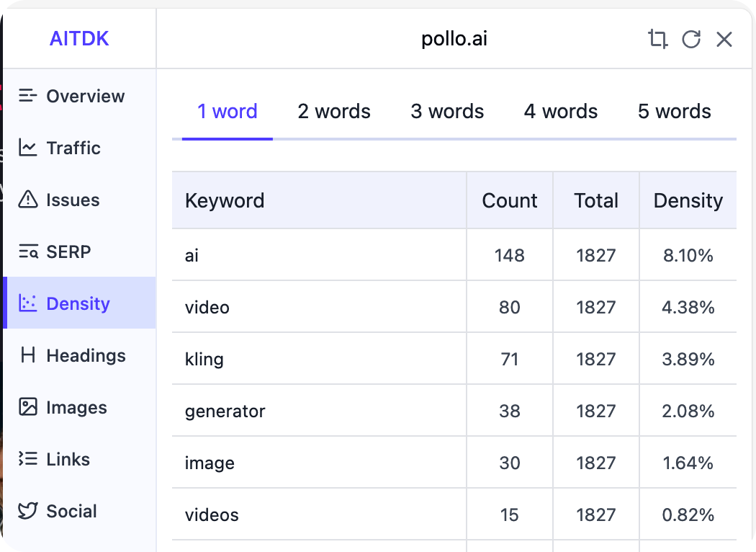
Task: Select the 1 word tab
Action: coord(227,112)
